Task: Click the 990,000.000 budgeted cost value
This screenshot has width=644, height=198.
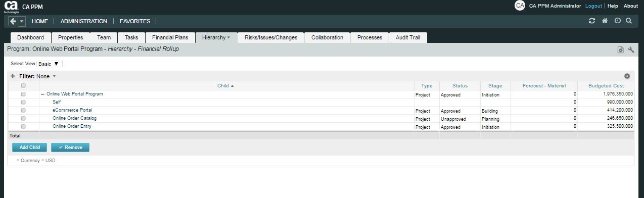Action: point(619,102)
